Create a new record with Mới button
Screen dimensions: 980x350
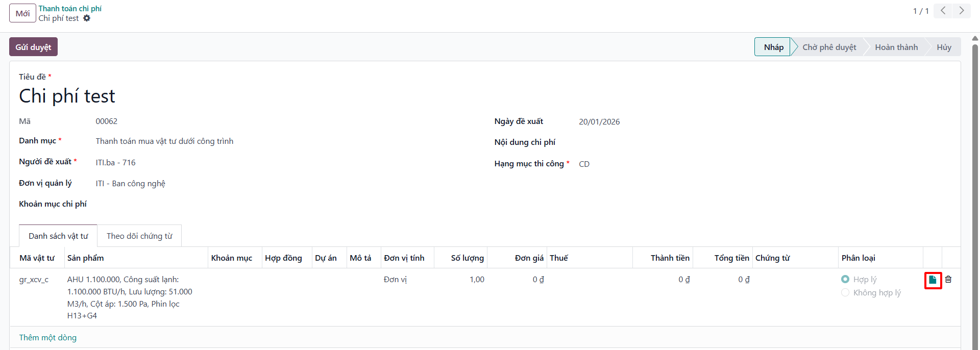(22, 13)
